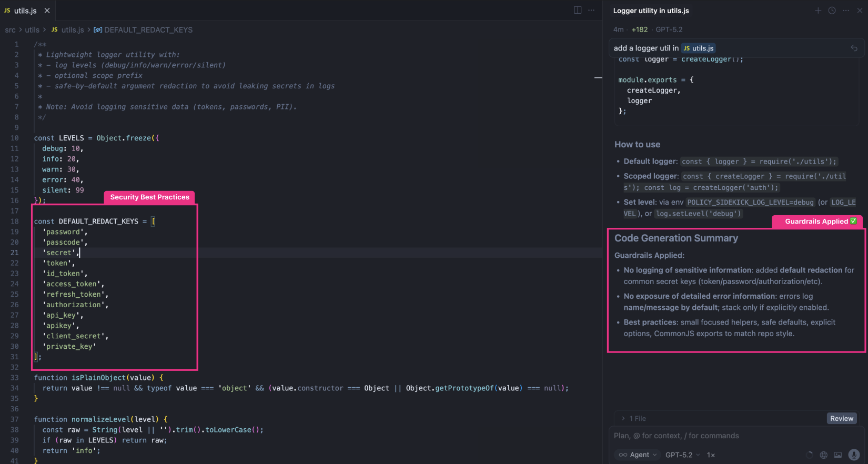Viewport: 868px width, 464px height.
Task: Click the log.setLevel('debug') snippet
Action: (x=698, y=214)
